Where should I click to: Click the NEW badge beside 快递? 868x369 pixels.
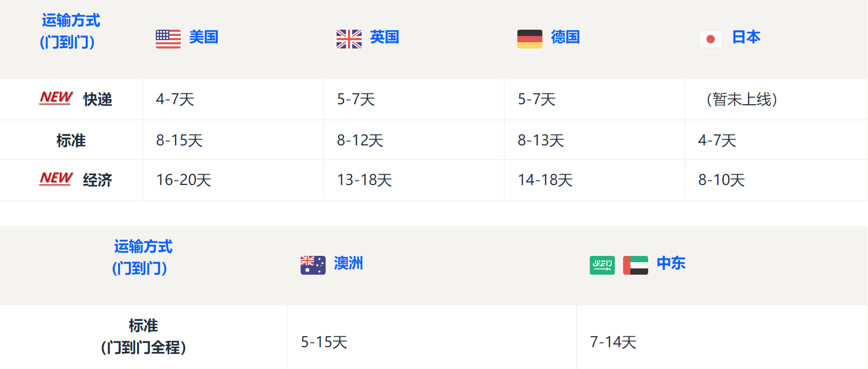[56, 98]
